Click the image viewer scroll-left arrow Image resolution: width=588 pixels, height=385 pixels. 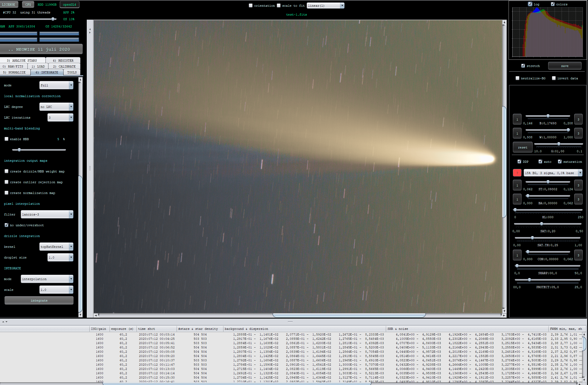point(96,315)
